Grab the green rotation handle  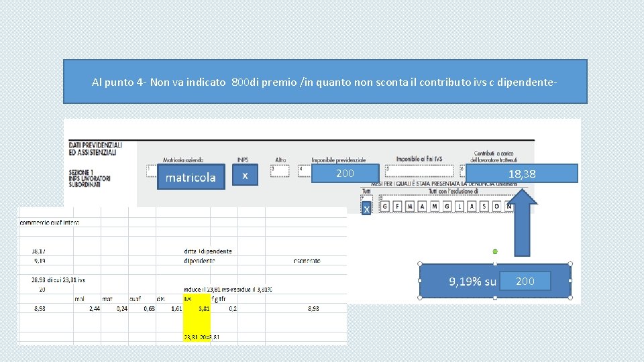click(495, 251)
